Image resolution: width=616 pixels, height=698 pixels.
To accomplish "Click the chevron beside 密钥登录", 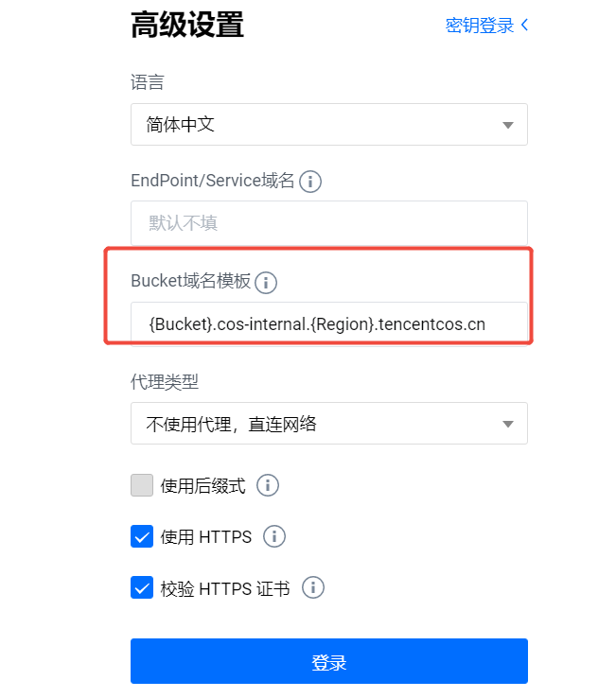I will point(525,25).
